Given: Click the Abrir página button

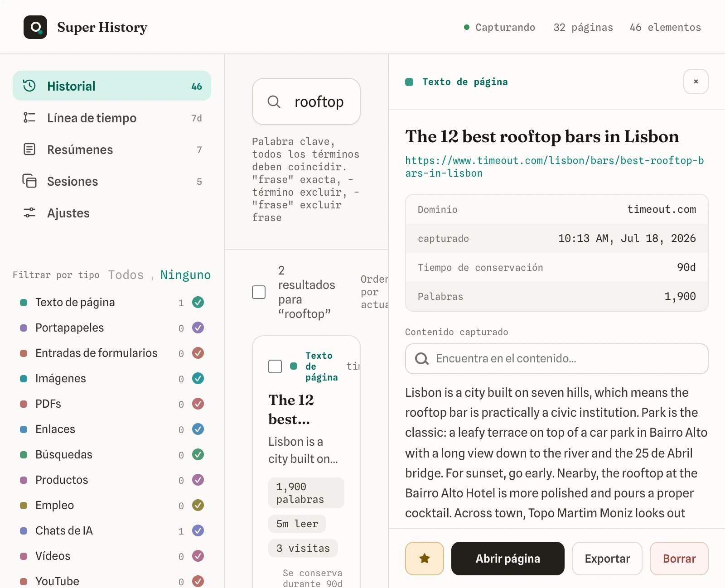Looking at the screenshot, I should coord(508,559).
